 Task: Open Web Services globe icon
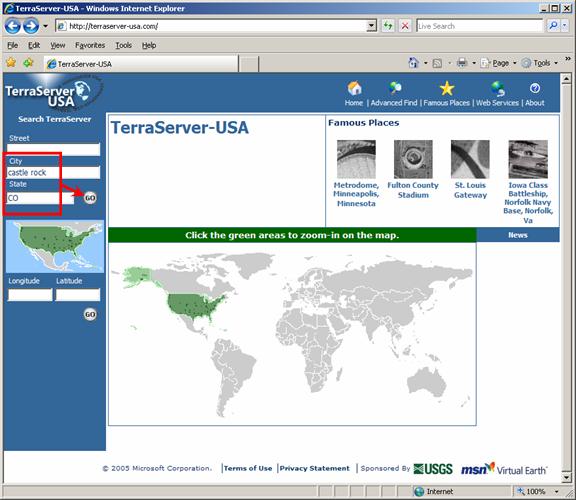(x=498, y=89)
